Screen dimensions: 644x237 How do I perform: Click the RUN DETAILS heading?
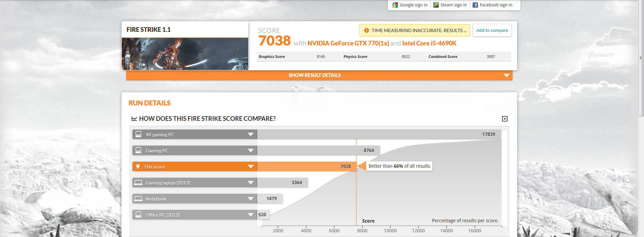150,103
